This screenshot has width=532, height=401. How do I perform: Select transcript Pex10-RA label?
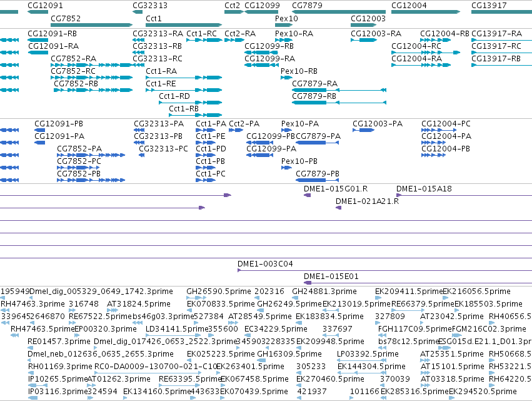coord(294,34)
